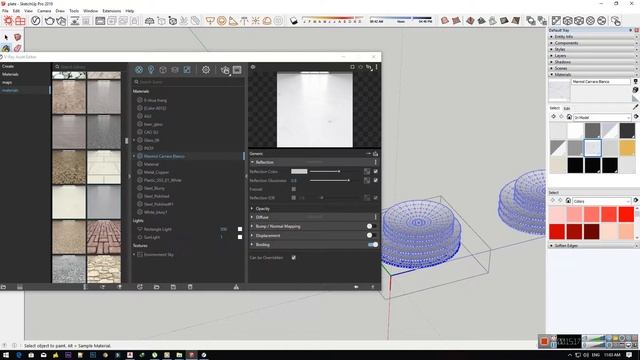Click the Asset Editor search scenes field
Image resolution: width=640 pixels, height=360 pixels.
click(189, 82)
